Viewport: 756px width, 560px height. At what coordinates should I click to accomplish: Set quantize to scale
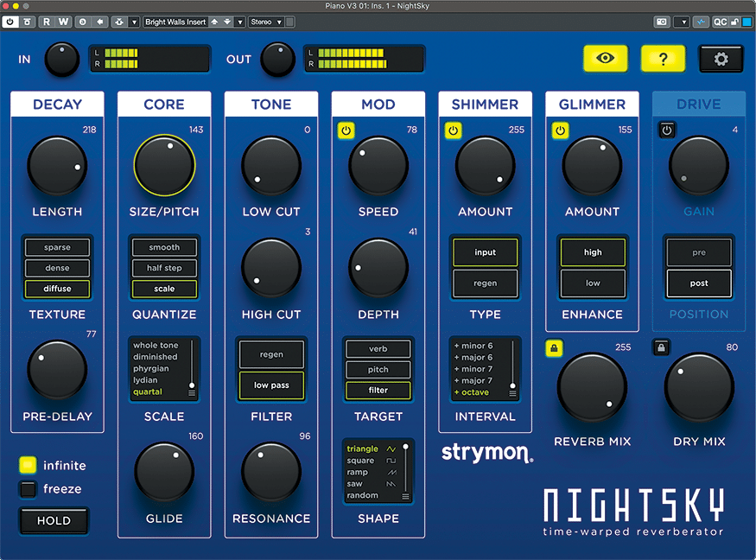pyautogui.click(x=164, y=289)
